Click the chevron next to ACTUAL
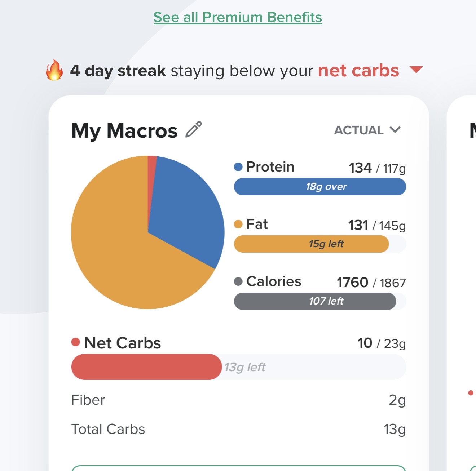Screen dimensions: 476x471 (395, 130)
